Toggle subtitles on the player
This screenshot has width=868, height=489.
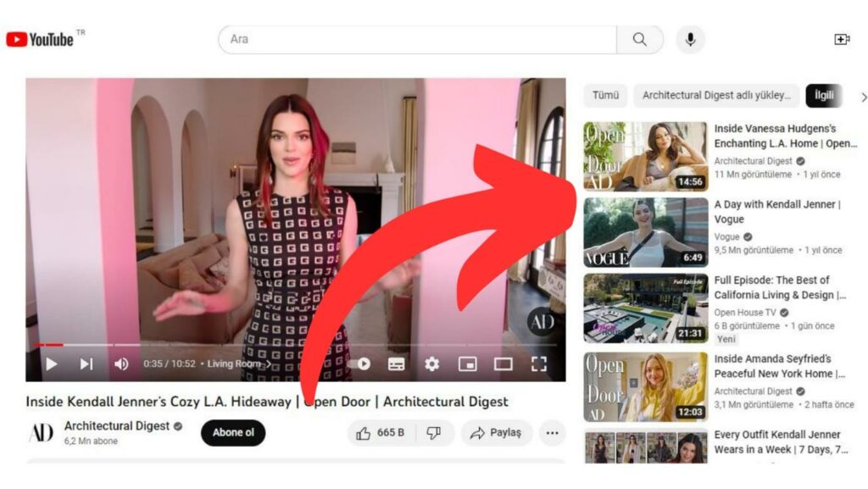(396, 364)
